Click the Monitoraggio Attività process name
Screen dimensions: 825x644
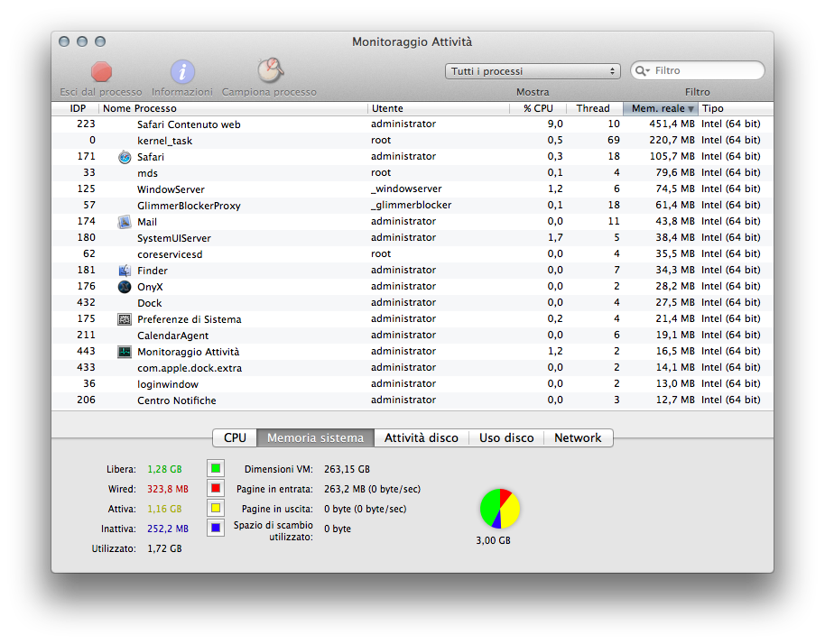pos(189,352)
